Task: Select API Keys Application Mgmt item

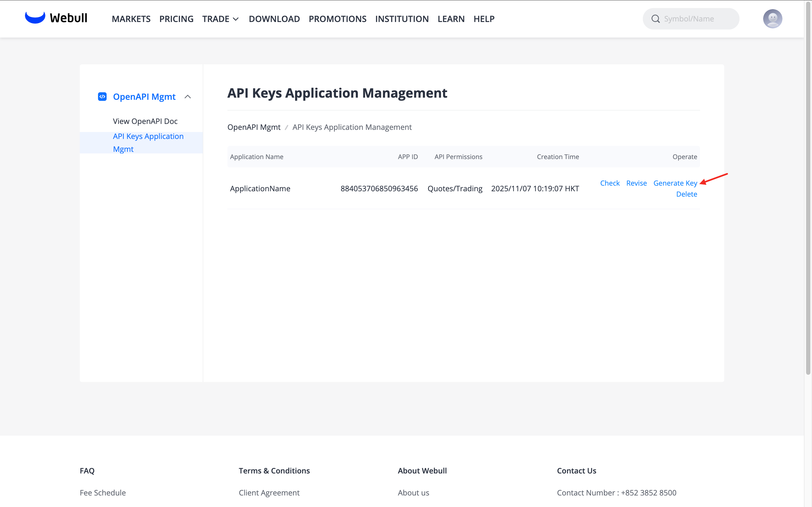Action: [x=148, y=142]
